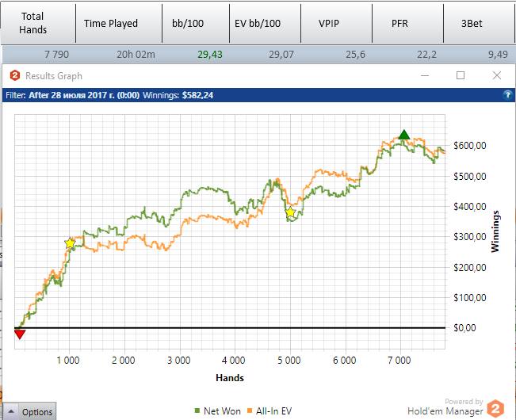516x420 pixels.
Task: Sort by bb/100 column header
Action: tap(196, 23)
